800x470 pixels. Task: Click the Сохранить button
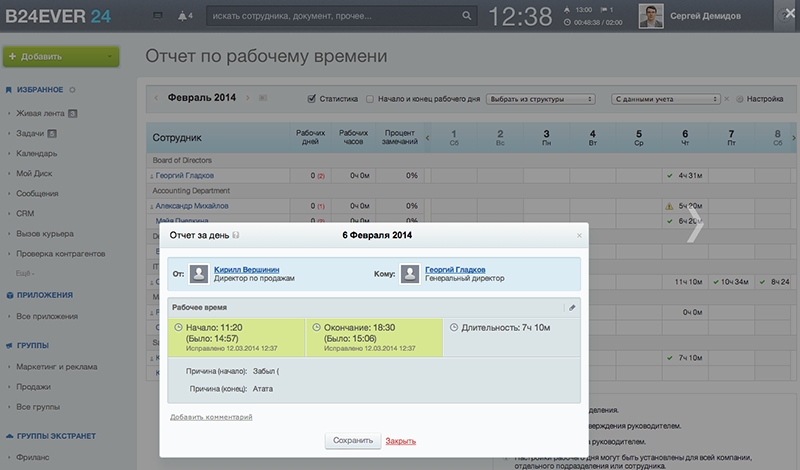pyautogui.click(x=353, y=440)
